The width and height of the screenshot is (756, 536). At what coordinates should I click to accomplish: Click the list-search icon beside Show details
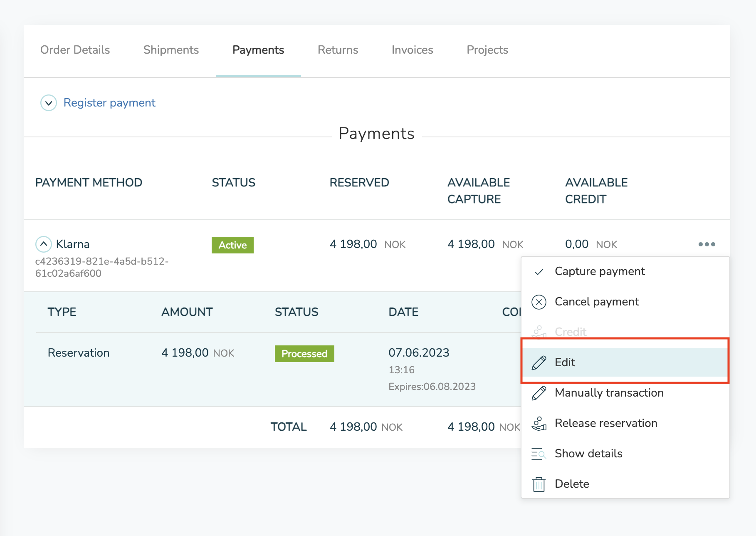coord(539,454)
